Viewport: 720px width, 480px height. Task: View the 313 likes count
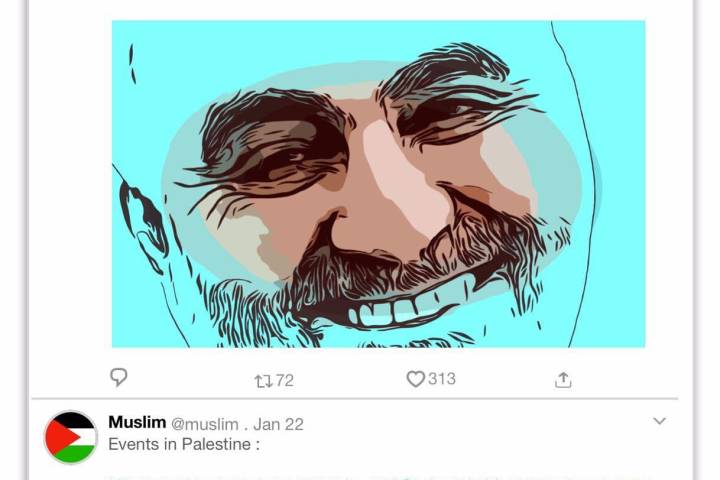[x=441, y=379]
